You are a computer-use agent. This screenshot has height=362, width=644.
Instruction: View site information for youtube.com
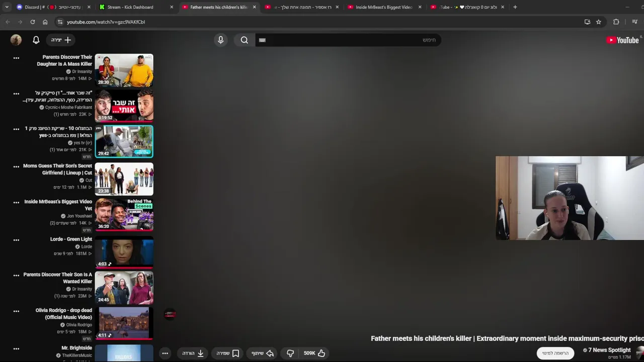(x=60, y=22)
